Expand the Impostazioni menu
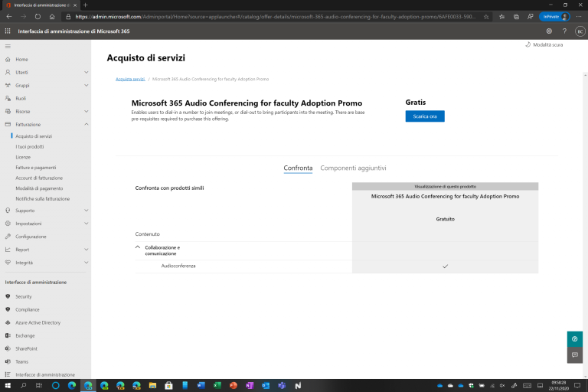The image size is (588, 392). point(87,224)
